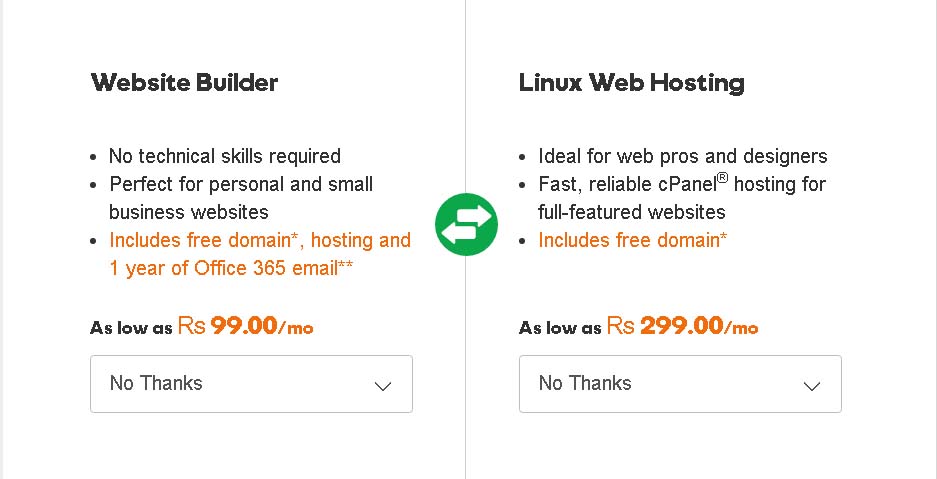This screenshot has width=937, height=479.
Task: Open the Website Builder plan dropdown
Action: (x=251, y=384)
